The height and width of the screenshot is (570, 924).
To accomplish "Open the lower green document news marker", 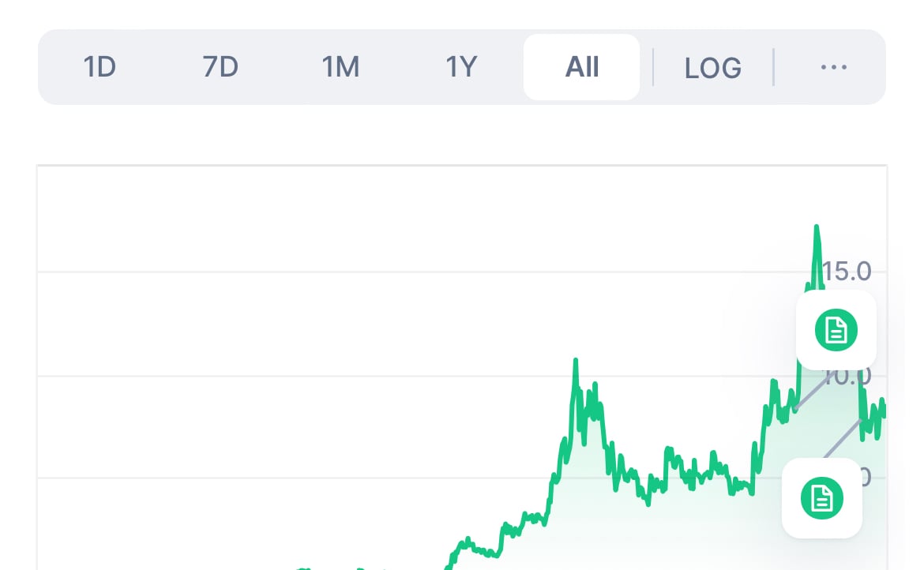I will coord(822,497).
